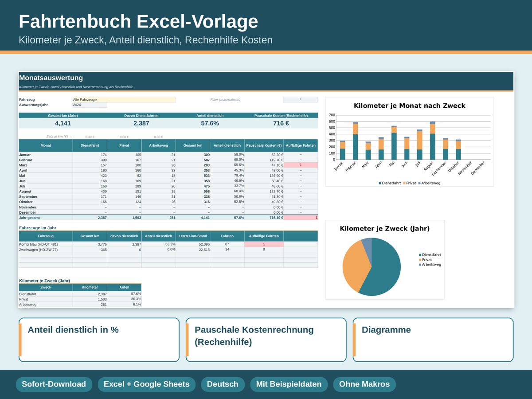Click the Letzter km-Stand column header

(193, 236)
